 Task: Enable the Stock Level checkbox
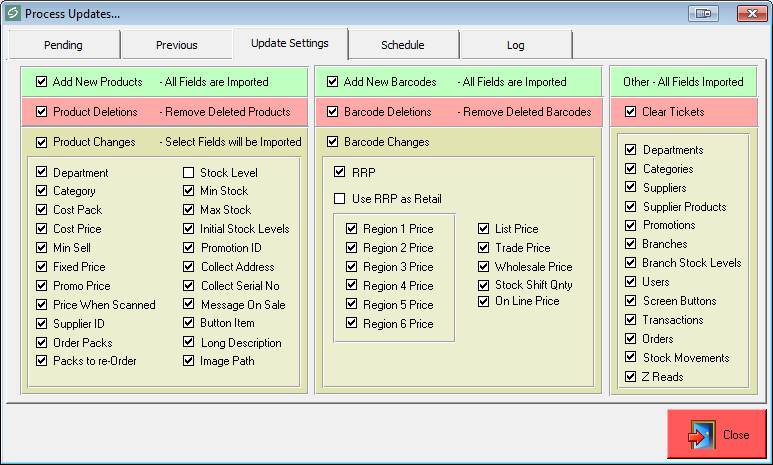(x=189, y=172)
